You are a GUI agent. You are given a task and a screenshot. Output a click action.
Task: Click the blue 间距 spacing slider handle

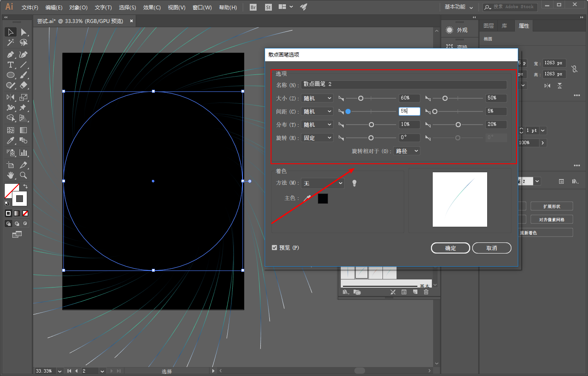tap(348, 111)
